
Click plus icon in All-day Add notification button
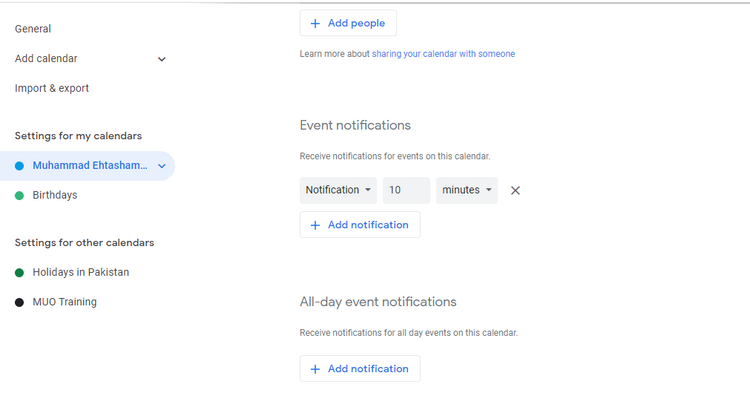coord(315,369)
